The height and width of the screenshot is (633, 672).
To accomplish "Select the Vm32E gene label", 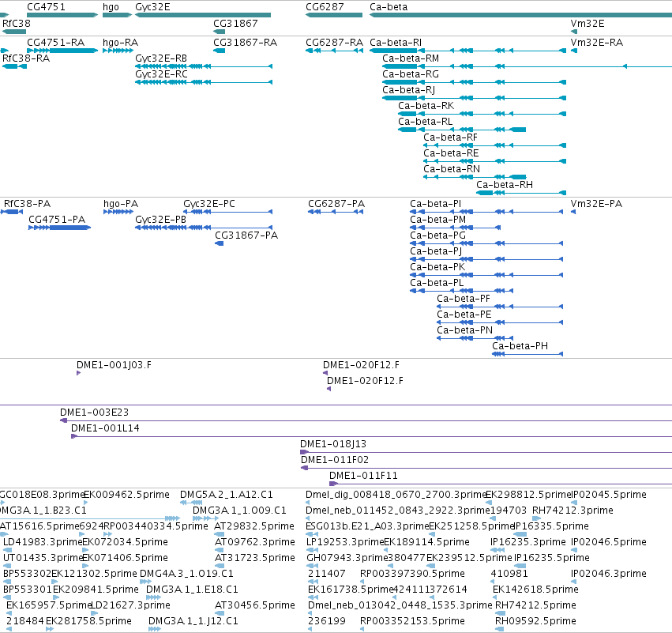I will click(588, 23).
